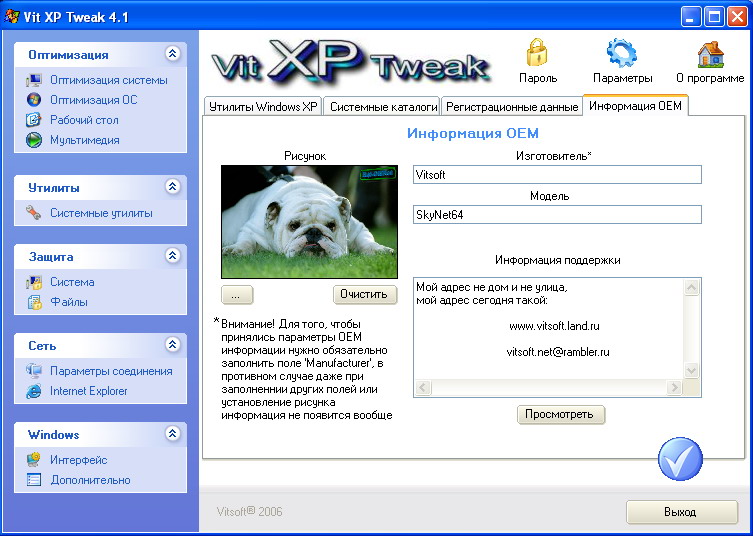
Task: Click the blue checkmark apply icon
Action: (x=680, y=459)
